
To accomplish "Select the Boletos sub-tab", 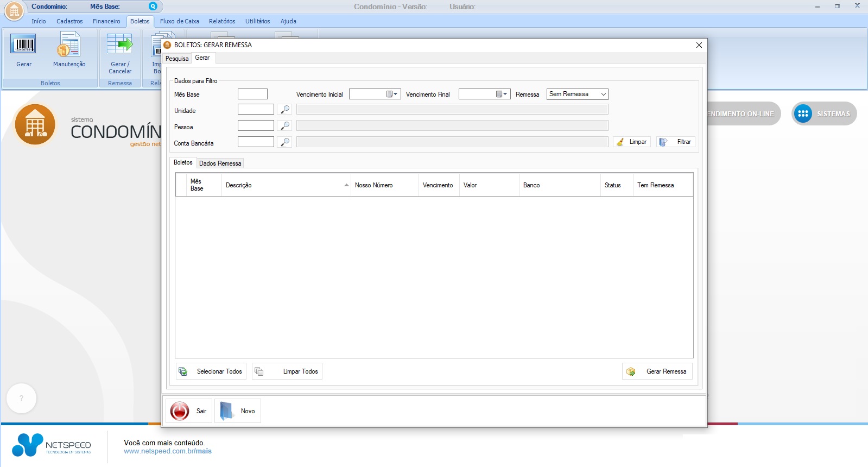I will [183, 162].
